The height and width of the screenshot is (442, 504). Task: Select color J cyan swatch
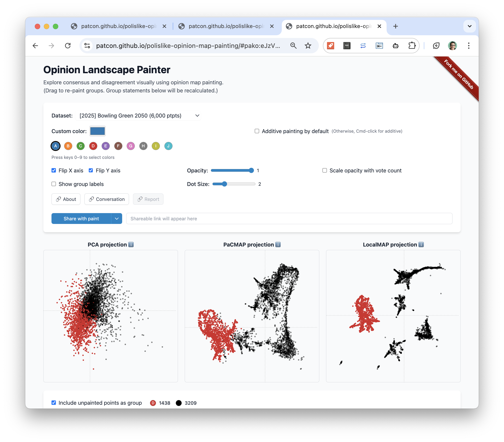tap(168, 146)
